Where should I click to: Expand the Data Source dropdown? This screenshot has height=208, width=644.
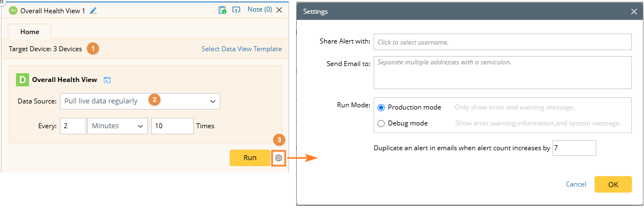[x=140, y=101]
